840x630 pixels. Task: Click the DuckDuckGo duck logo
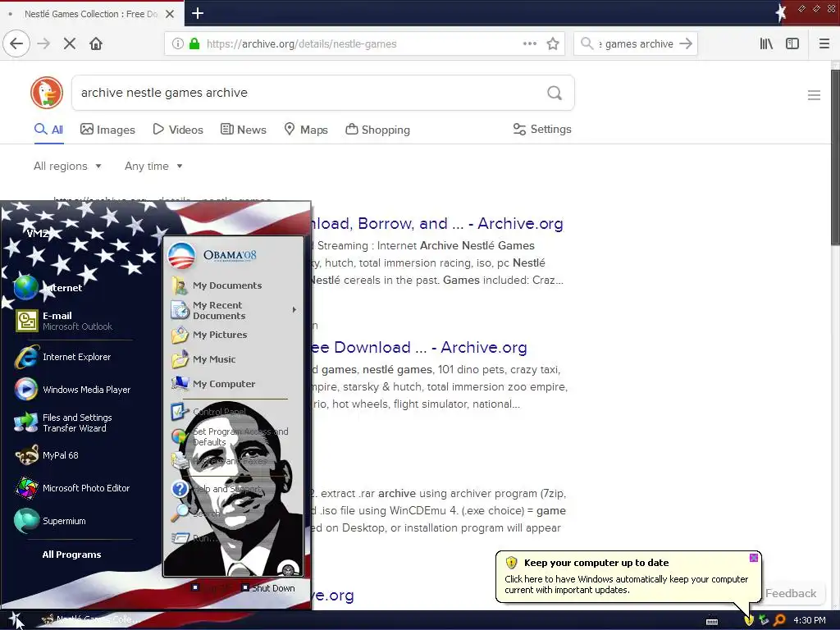(47, 93)
